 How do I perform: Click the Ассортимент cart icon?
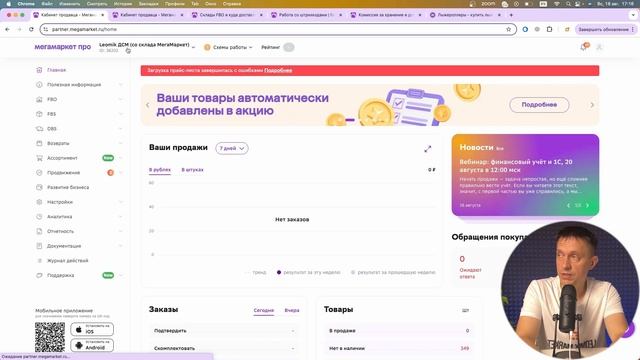[x=39, y=158]
